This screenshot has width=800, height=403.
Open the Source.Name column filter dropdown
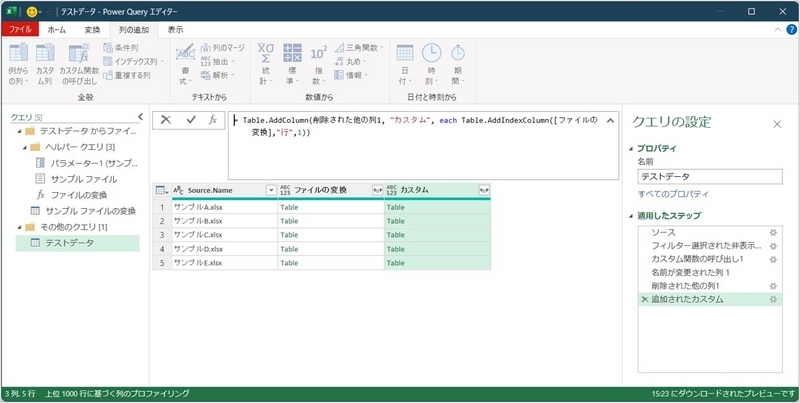(271, 190)
